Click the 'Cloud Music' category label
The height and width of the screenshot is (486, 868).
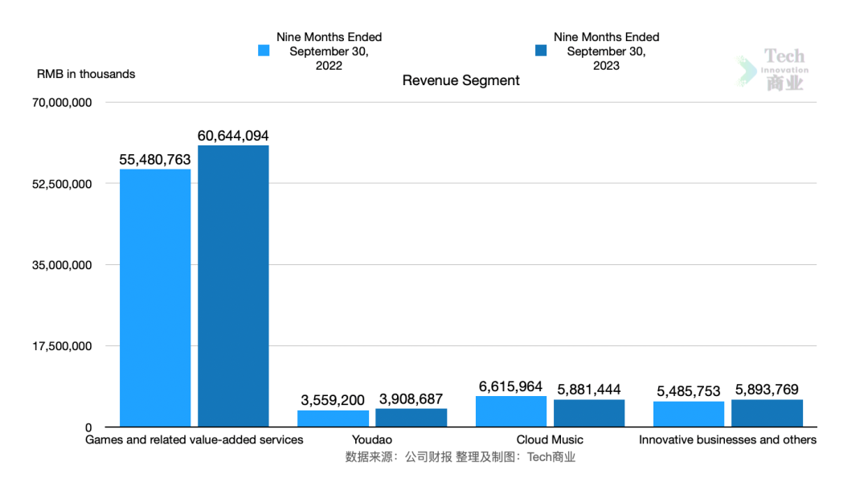coord(550,439)
